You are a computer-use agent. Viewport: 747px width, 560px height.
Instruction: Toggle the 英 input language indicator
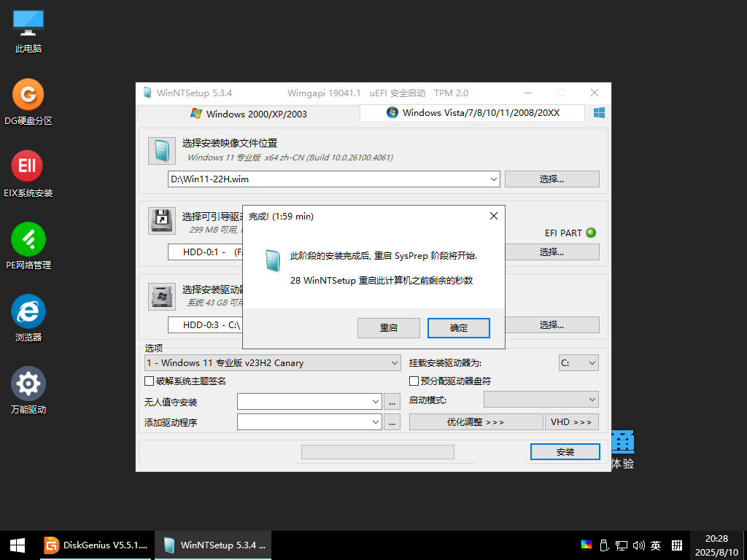point(656,545)
